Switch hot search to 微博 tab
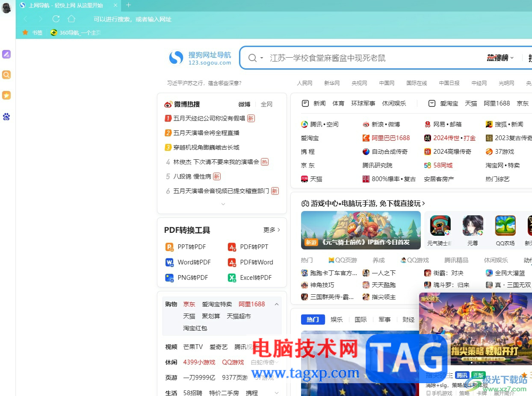The height and width of the screenshot is (396, 532). click(244, 104)
